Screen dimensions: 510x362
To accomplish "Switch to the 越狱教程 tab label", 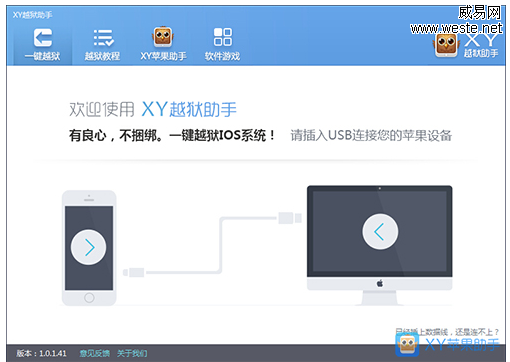I will (x=102, y=56).
